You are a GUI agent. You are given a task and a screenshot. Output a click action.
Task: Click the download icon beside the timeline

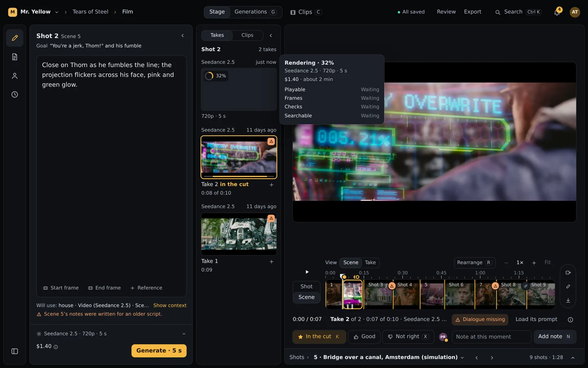tap(568, 301)
